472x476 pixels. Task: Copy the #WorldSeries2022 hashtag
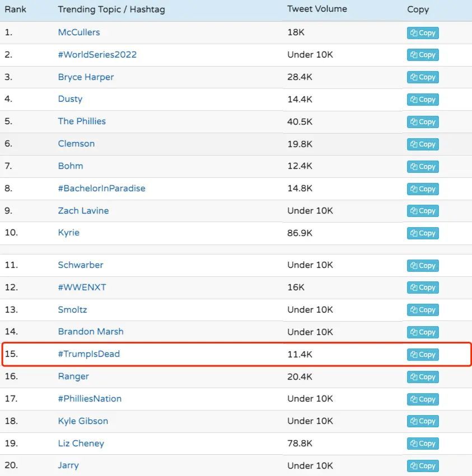coord(423,55)
